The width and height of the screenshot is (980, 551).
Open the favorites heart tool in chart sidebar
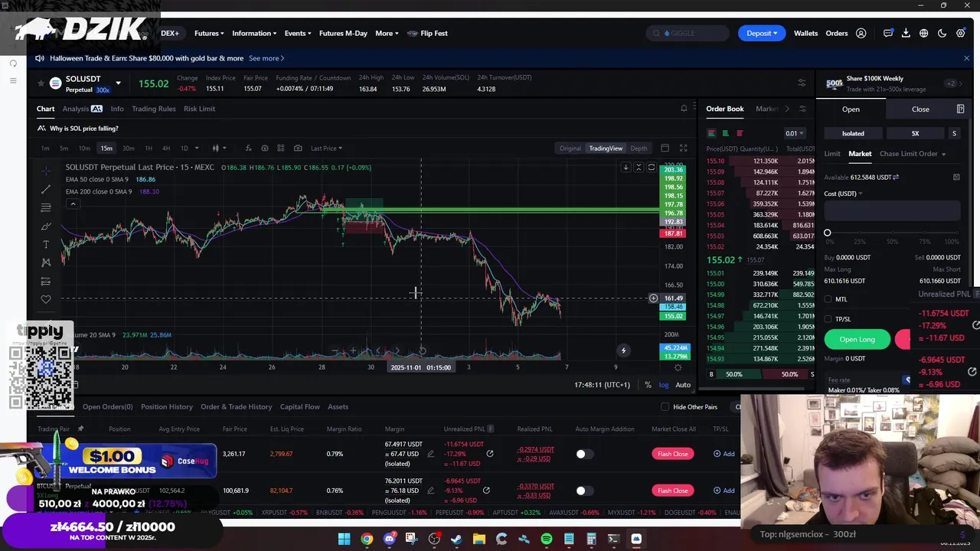click(46, 299)
